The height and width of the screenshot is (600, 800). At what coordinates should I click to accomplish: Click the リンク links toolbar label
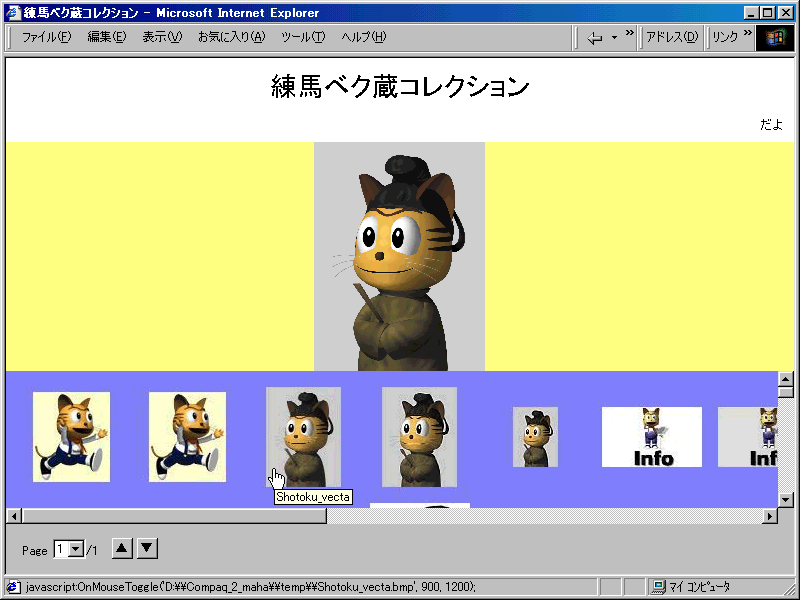[x=725, y=37]
